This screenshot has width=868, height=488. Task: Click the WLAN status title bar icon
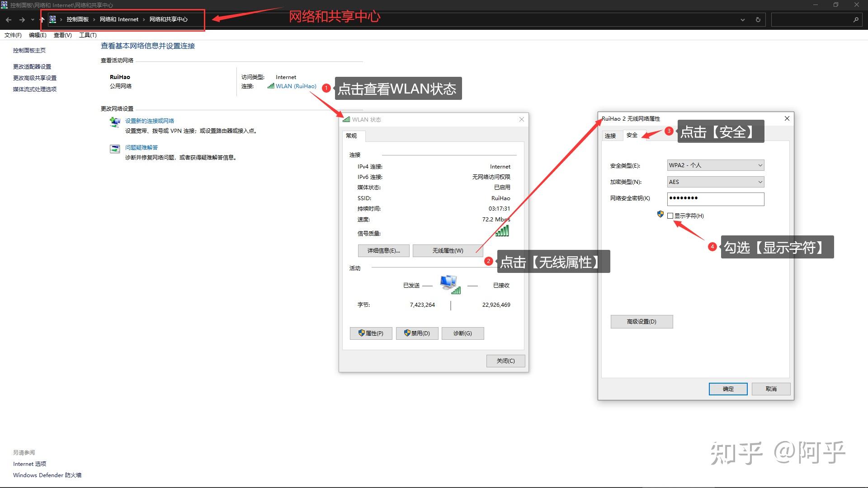pos(346,119)
